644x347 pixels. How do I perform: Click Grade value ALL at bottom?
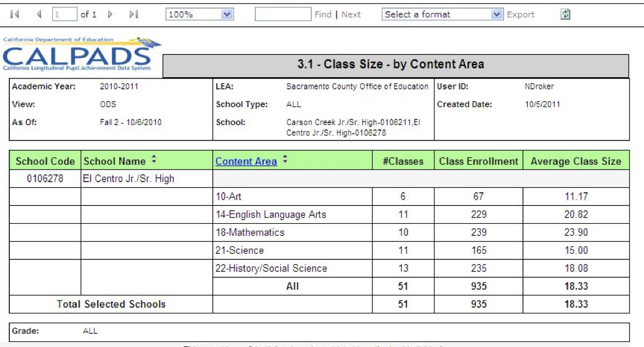click(x=90, y=331)
